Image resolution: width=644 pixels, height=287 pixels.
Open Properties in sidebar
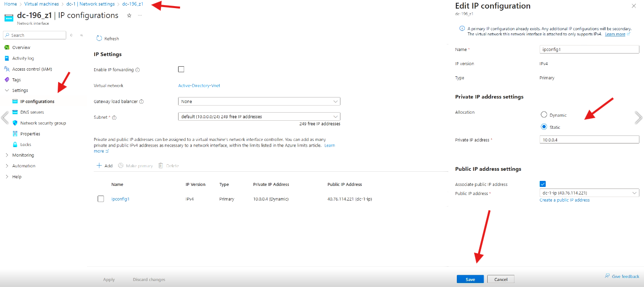[x=30, y=134]
